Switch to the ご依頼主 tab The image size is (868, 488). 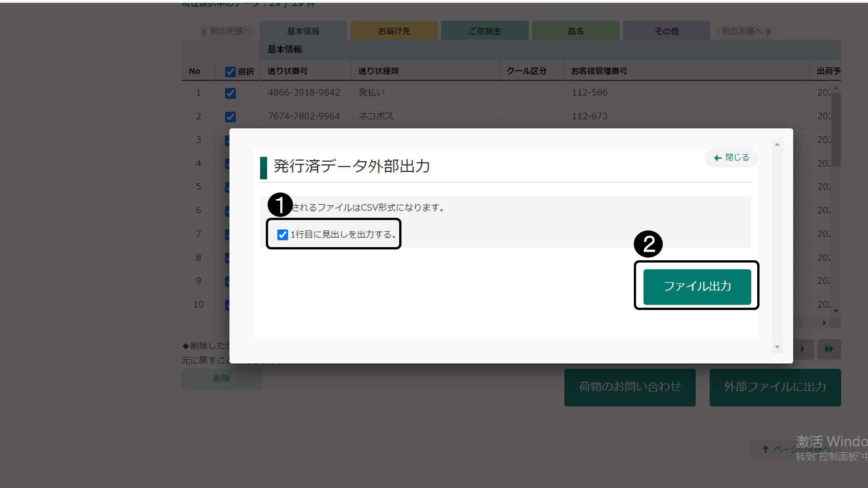(485, 31)
